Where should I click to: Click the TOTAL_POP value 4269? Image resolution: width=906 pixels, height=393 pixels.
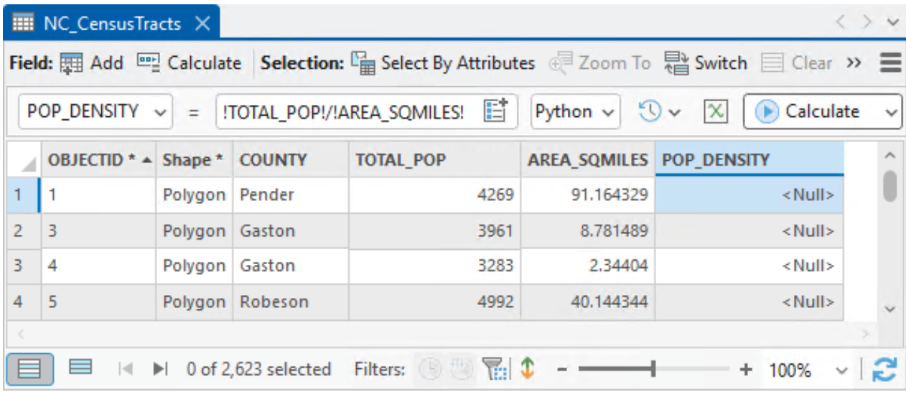tap(435, 195)
